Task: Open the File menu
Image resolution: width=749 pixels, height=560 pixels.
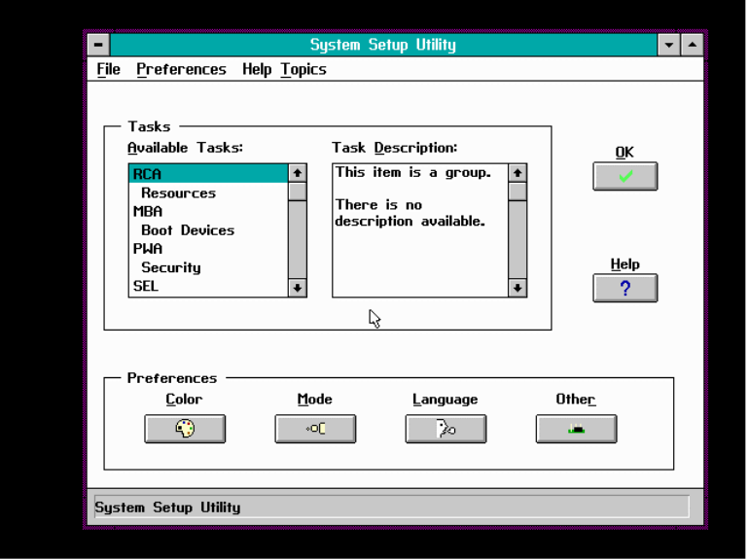Action: coord(108,69)
